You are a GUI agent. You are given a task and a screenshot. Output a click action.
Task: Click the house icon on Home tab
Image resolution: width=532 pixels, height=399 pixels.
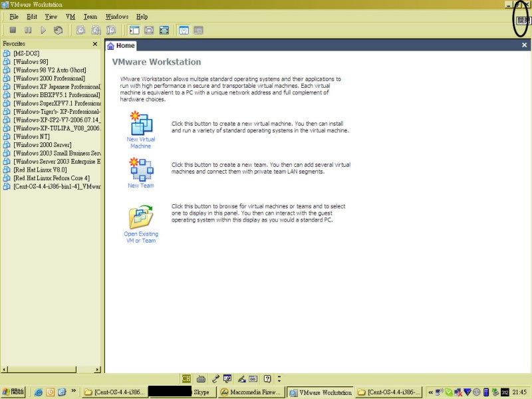pos(110,46)
